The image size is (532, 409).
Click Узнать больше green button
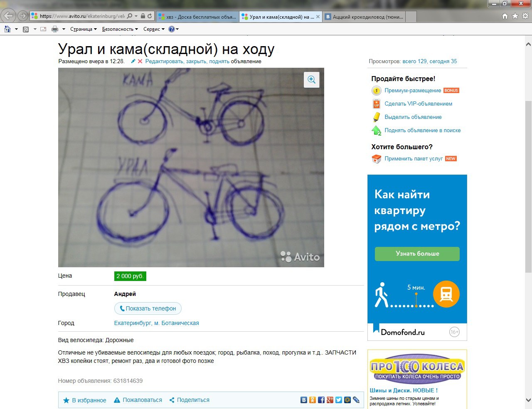417,254
